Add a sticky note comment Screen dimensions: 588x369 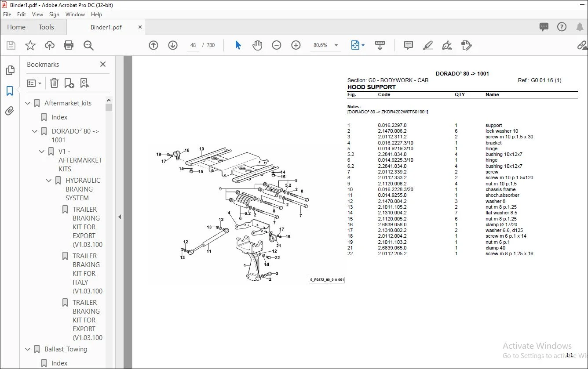click(409, 45)
